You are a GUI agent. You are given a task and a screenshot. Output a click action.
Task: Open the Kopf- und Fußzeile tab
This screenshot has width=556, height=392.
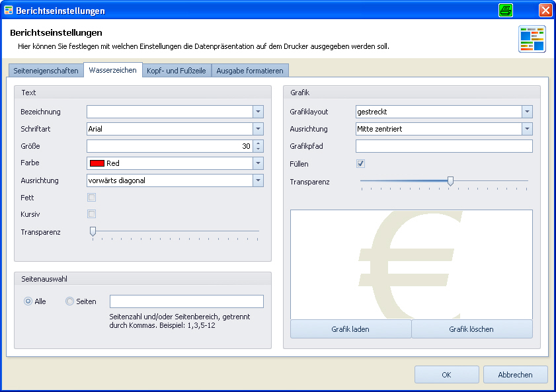click(177, 71)
